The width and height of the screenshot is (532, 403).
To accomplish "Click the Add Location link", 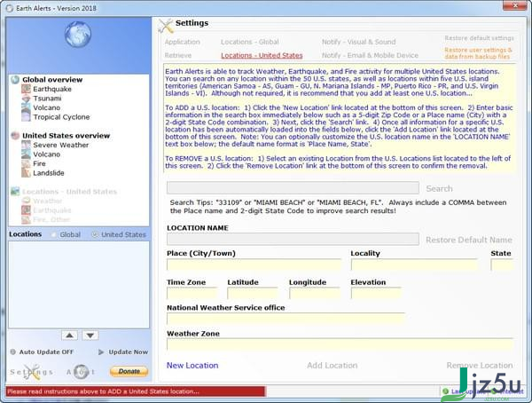I will (x=332, y=366).
